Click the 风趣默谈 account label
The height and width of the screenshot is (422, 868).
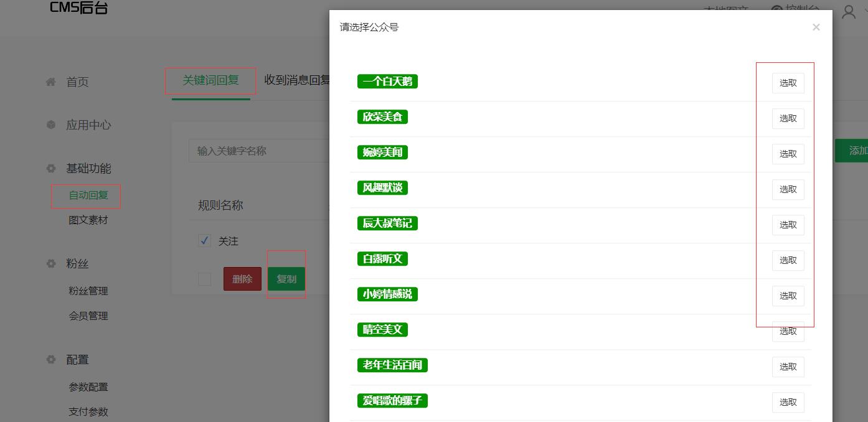click(382, 188)
